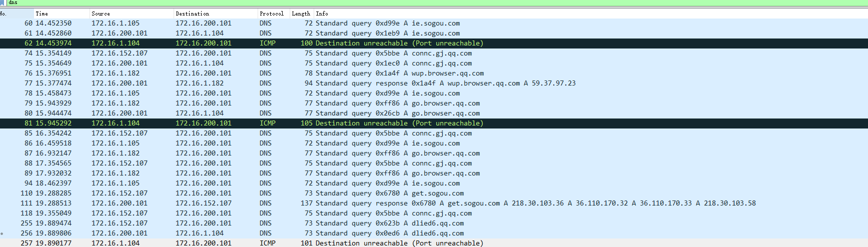Select packet 111 get.sogou.com query response
Viewport: 868px width, 247px height.
tap(434, 203)
